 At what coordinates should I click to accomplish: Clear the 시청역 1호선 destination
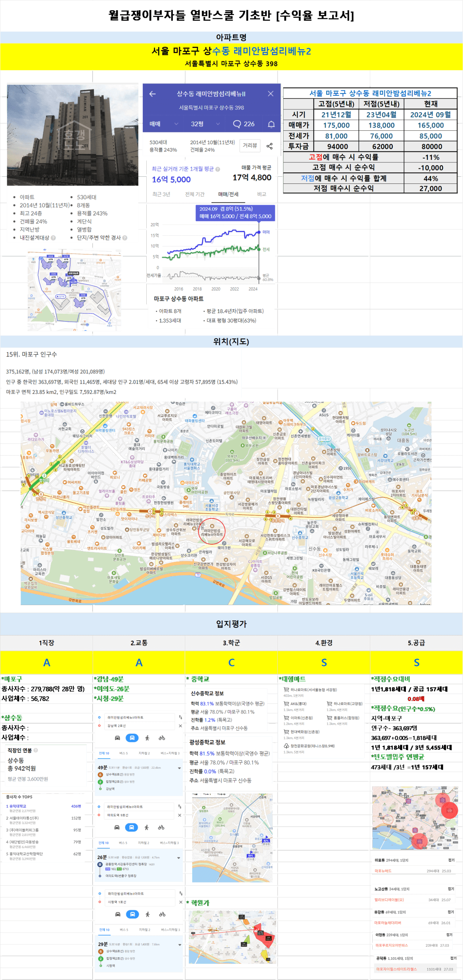point(181,902)
